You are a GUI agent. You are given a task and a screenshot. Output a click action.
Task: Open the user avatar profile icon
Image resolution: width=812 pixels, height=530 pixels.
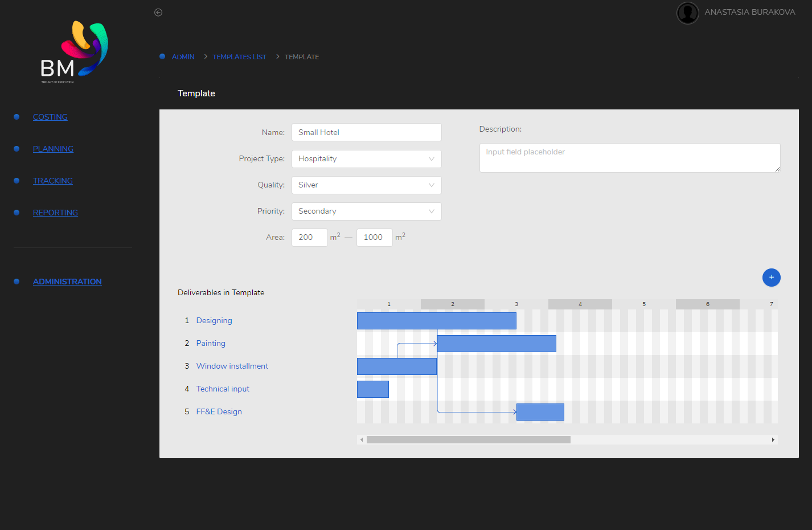click(687, 13)
